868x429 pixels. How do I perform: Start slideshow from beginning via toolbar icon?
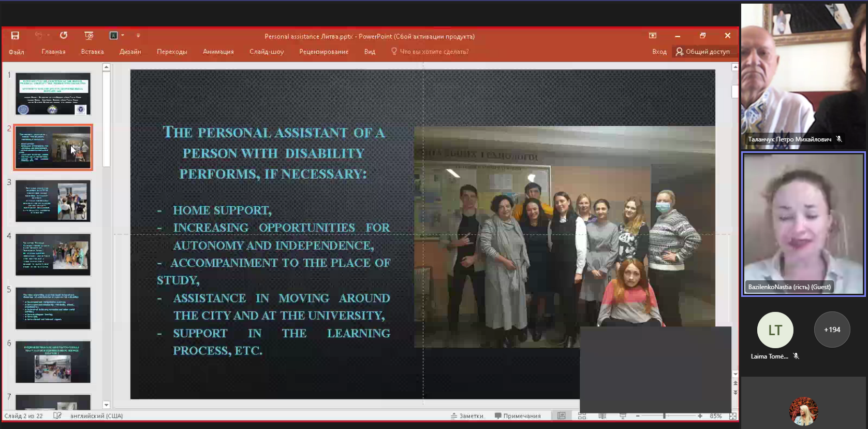pyautogui.click(x=89, y=36)
